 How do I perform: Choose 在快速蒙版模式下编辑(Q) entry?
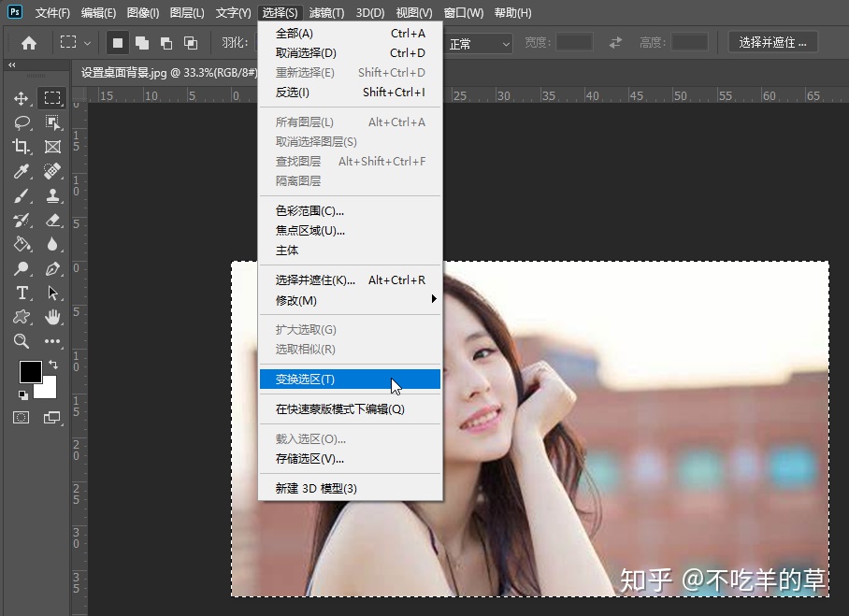[350, 409]
